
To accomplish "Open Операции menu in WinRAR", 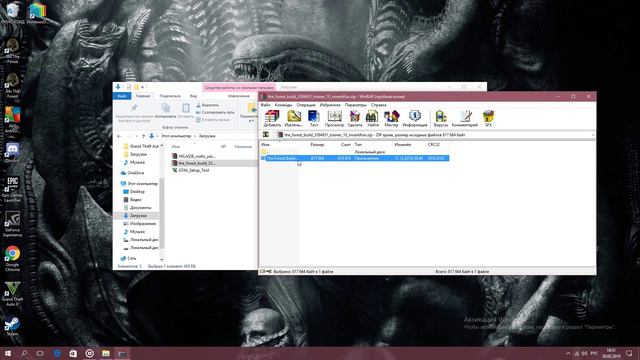I will (x=306, y=105).
